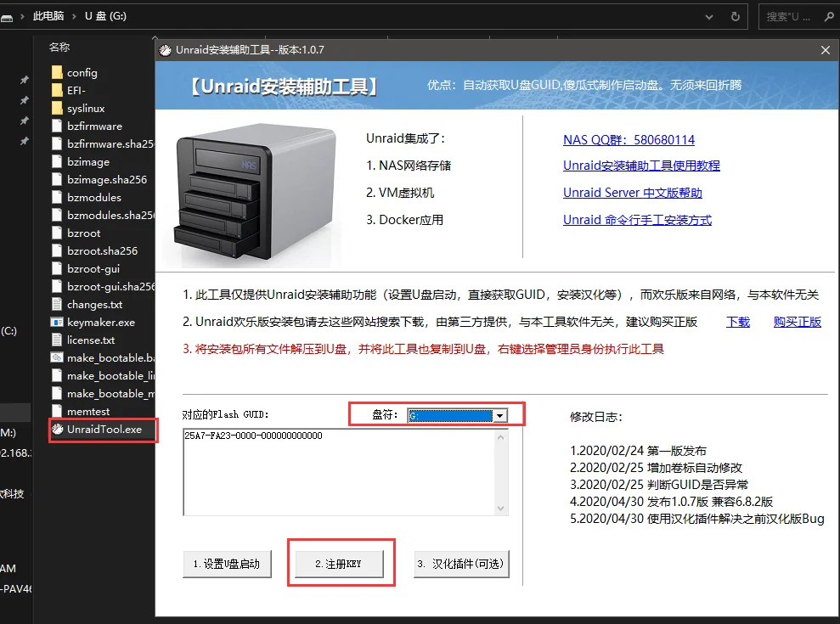Click the 3.汉化插件(可选) button
The height and width of the screenshot is (624, 840).
[x=461, y=564]
